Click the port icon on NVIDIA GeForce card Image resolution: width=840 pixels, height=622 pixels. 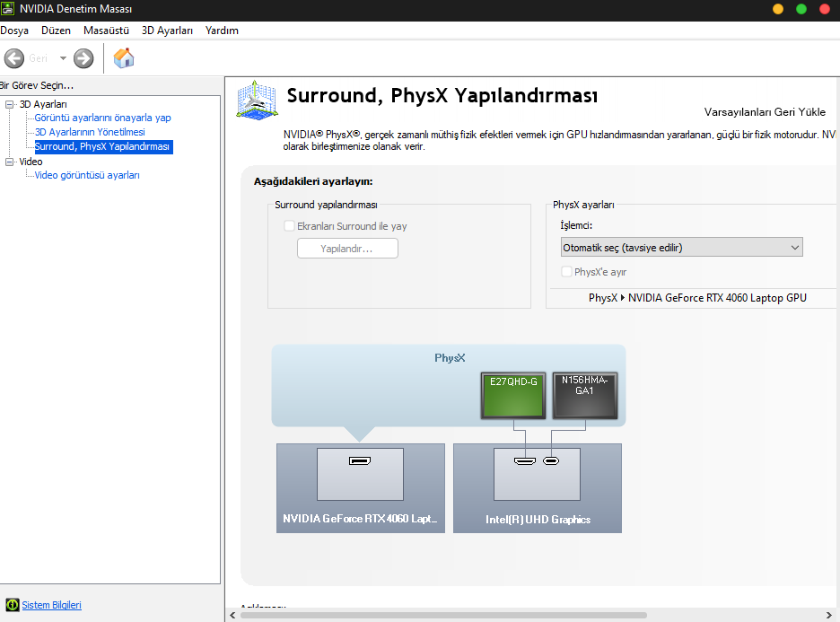360,460
